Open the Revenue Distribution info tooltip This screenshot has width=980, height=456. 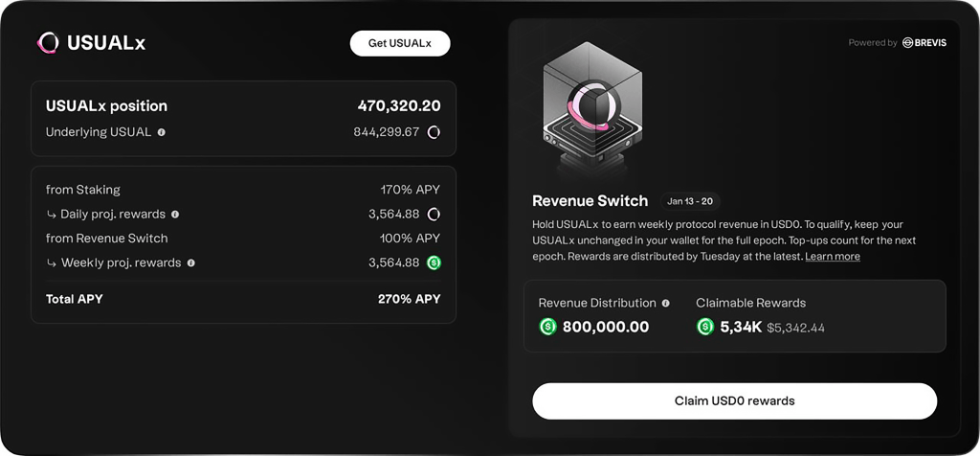pyautogui.click(x=666, y=303)
